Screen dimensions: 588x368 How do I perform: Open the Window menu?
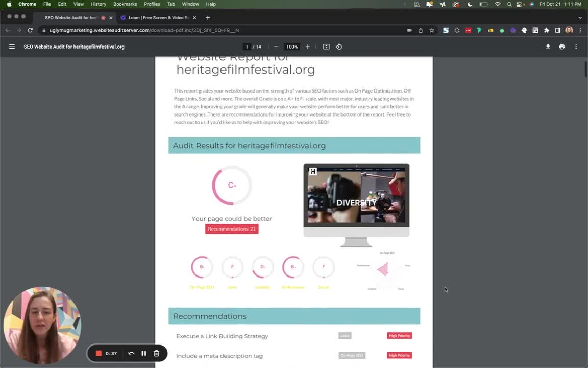click(190, 4)
